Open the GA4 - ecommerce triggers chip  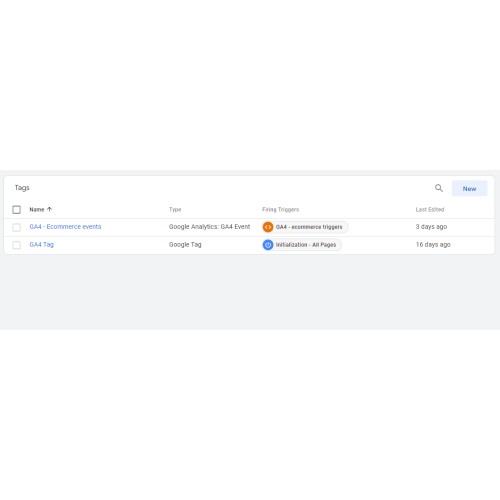tap(305, 227)
